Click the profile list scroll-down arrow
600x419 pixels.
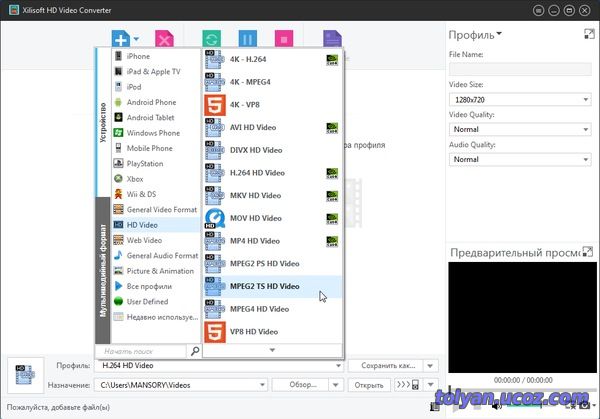point(272,350)
